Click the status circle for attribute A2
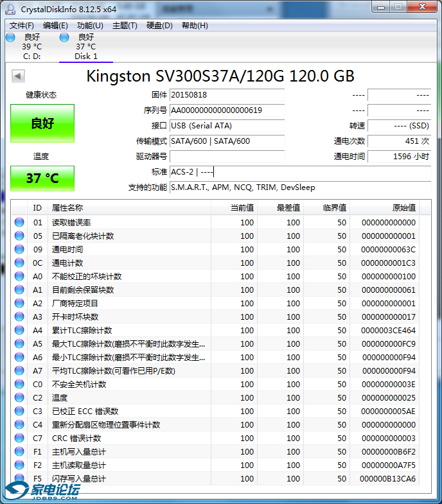The height and width of the screenshot is (504, 442). coord(19,303)
